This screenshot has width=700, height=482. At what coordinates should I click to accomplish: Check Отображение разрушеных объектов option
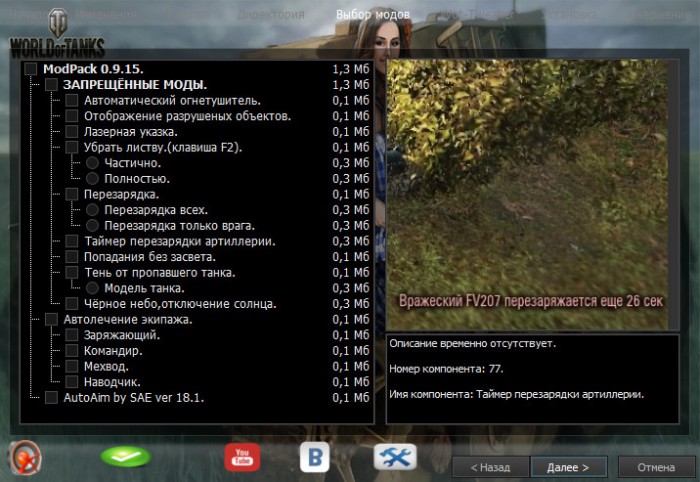click(72, 116)
